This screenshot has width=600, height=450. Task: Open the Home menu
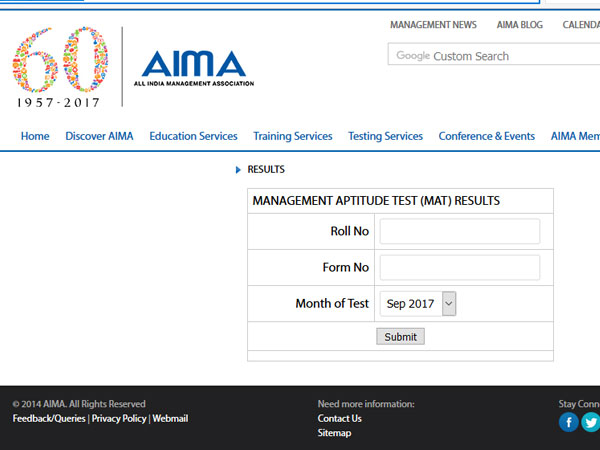pos(35,136)
